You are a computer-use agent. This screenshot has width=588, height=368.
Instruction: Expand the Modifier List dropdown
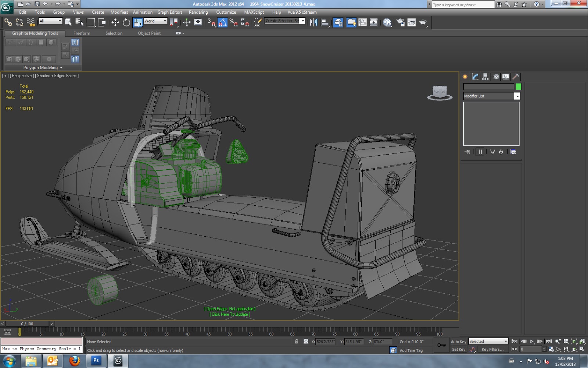pos(517,96)
